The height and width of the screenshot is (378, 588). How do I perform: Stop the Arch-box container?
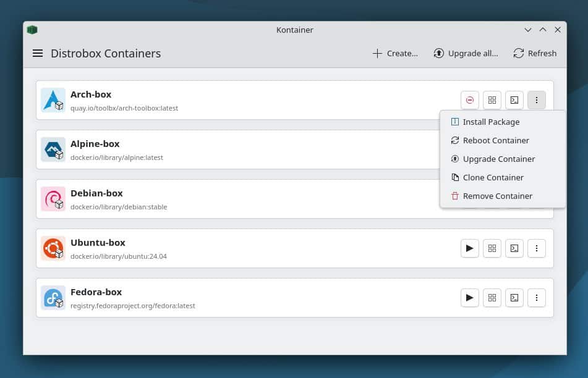point(470,99)
